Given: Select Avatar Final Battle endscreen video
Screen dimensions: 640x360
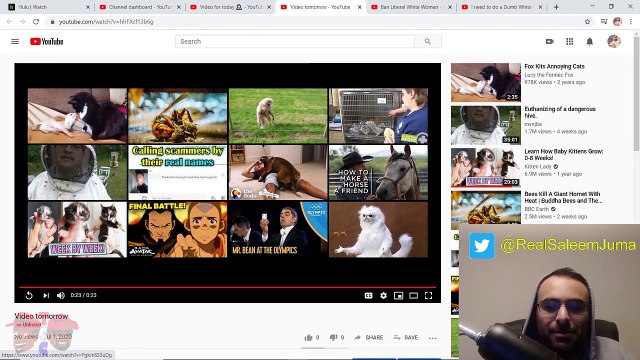Looking at the screenshot, I should [x=178, y=229].
